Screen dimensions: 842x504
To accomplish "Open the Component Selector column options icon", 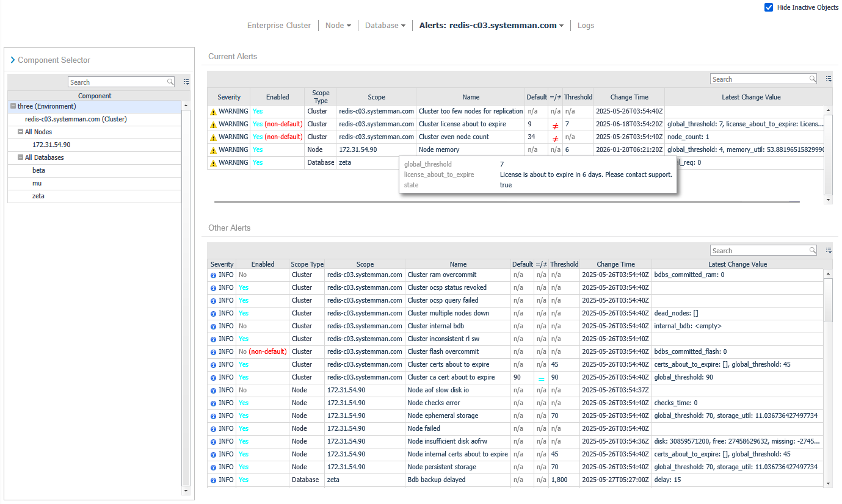I will 187,82.
